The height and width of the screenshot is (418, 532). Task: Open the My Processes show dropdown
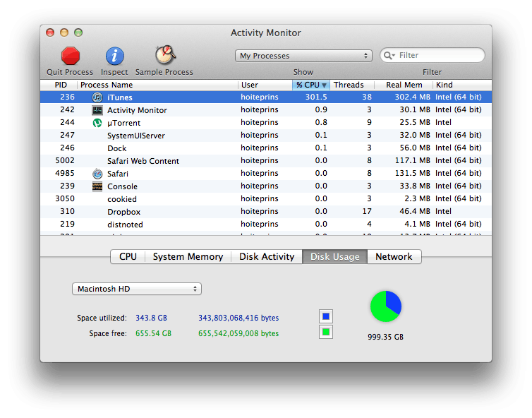[303, 56]
